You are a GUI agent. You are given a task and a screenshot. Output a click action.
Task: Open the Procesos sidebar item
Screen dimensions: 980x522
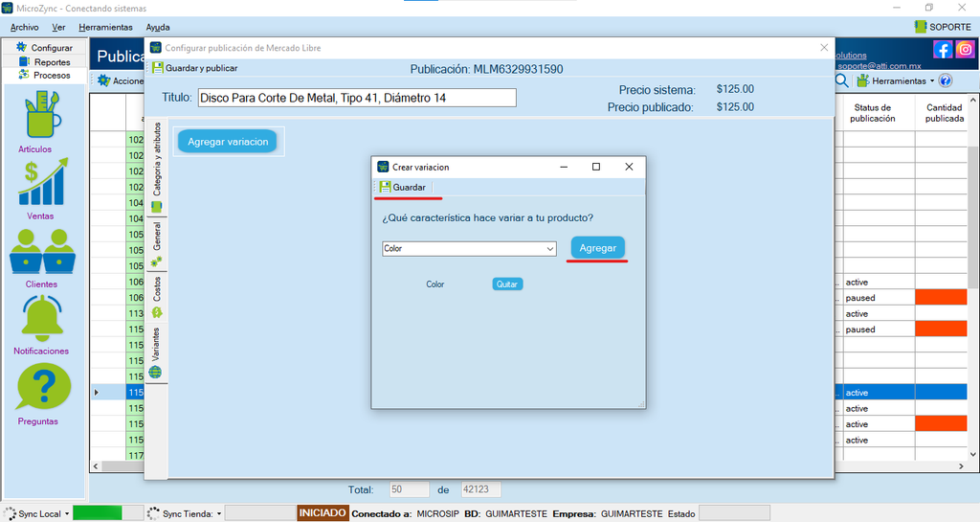(44, 75)
